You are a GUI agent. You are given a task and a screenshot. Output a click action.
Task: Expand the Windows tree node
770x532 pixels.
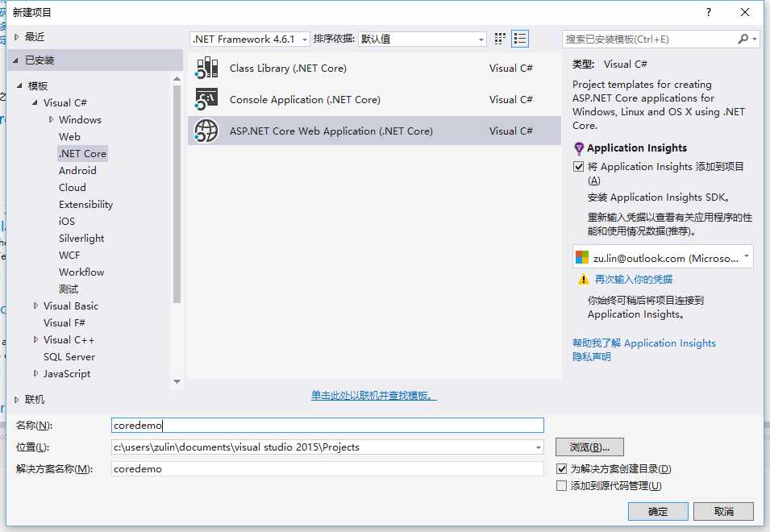[51, 119]
